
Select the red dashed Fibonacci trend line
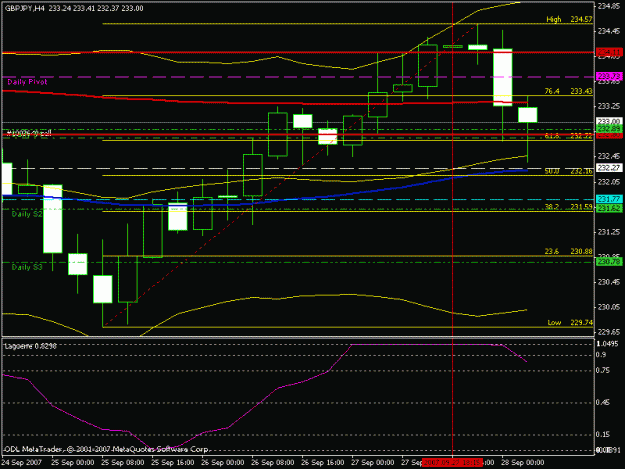click(290, 175)
